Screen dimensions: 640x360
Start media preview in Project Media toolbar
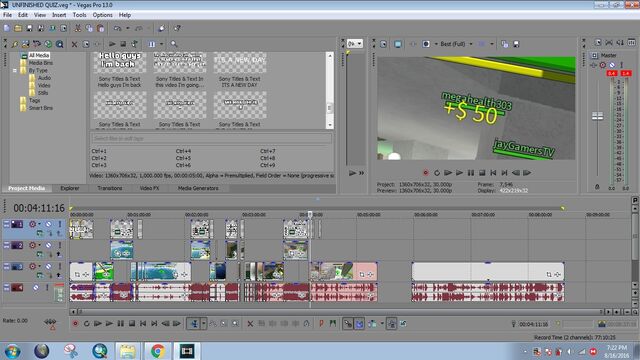[x=112, y=44]
